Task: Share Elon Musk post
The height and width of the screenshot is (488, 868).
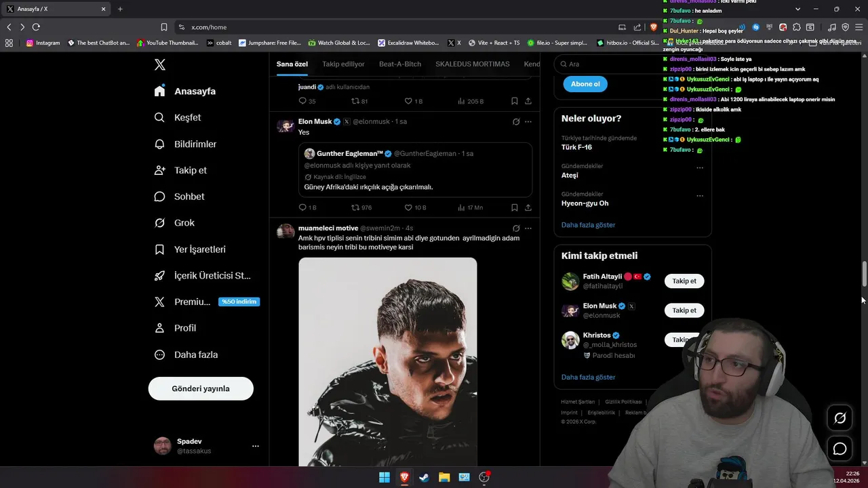Action: (528, 207)
